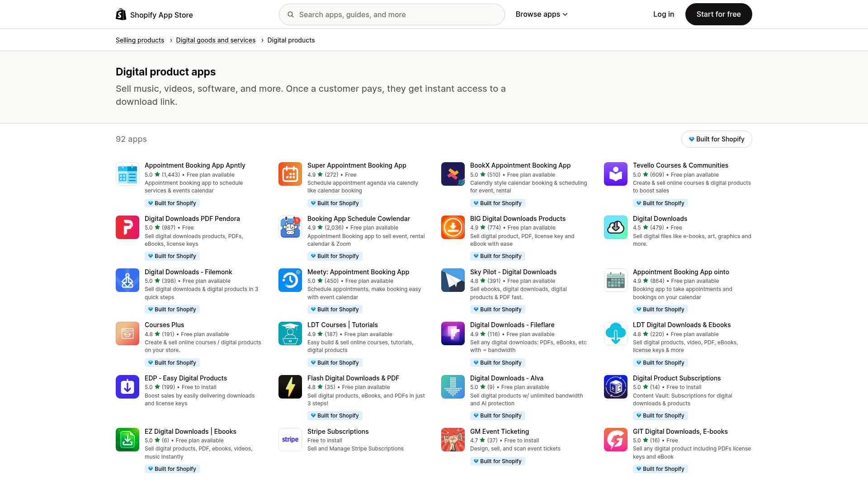Image resolution: width=868 pixels, height=488 pixels.
Task: Open LDT Digital Downloads & Ebooks icon
Action: pyautogui.click(x=616, y=333)
